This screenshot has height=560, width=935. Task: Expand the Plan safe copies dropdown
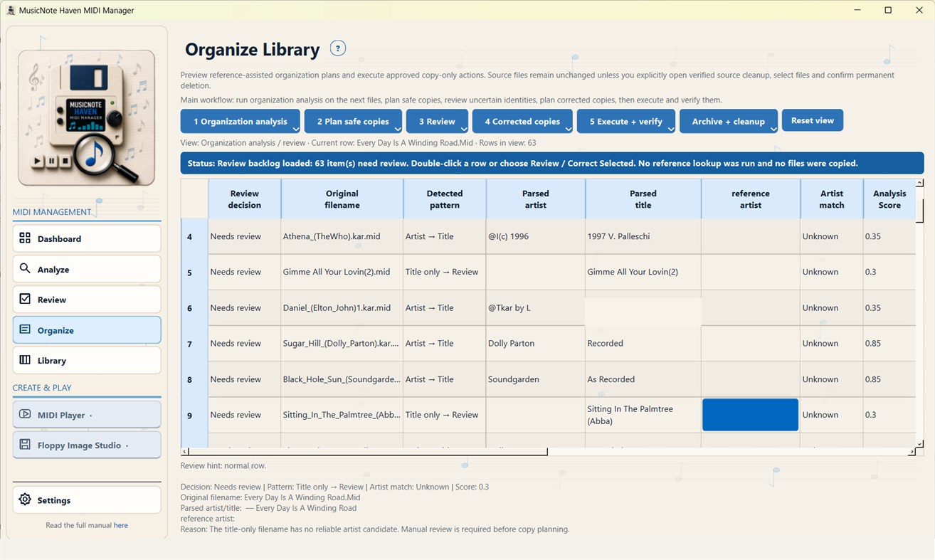pos(397,129)
